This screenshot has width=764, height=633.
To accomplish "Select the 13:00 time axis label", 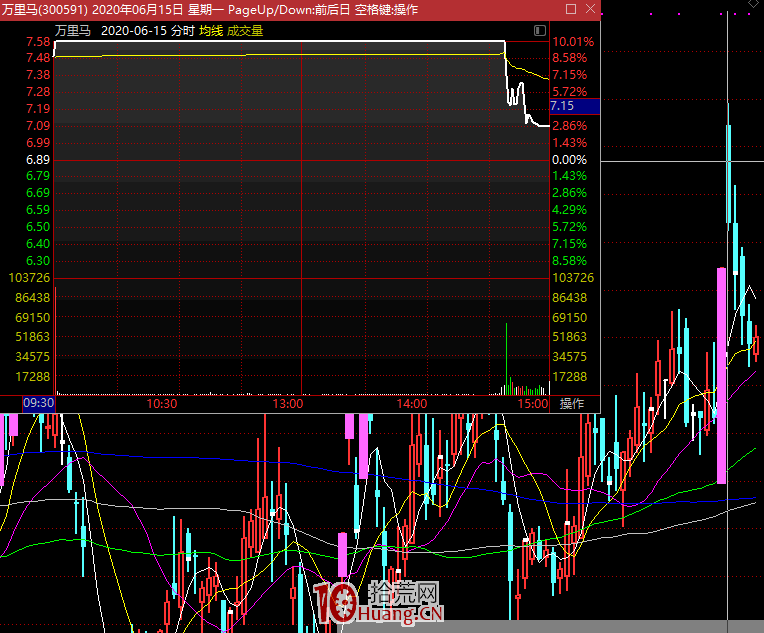I will click(x=287, y=404).
